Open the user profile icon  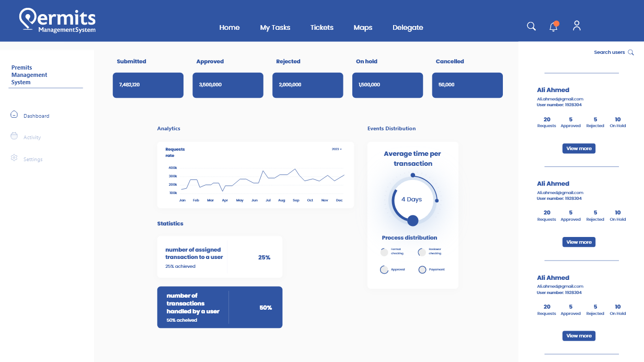click(x=577, y=26)
